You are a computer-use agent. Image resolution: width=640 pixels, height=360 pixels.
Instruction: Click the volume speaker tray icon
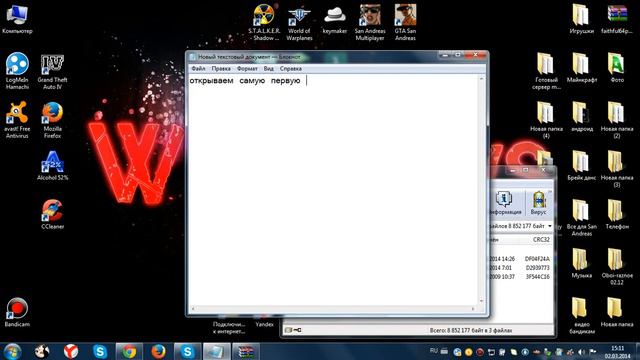point(581,352)
